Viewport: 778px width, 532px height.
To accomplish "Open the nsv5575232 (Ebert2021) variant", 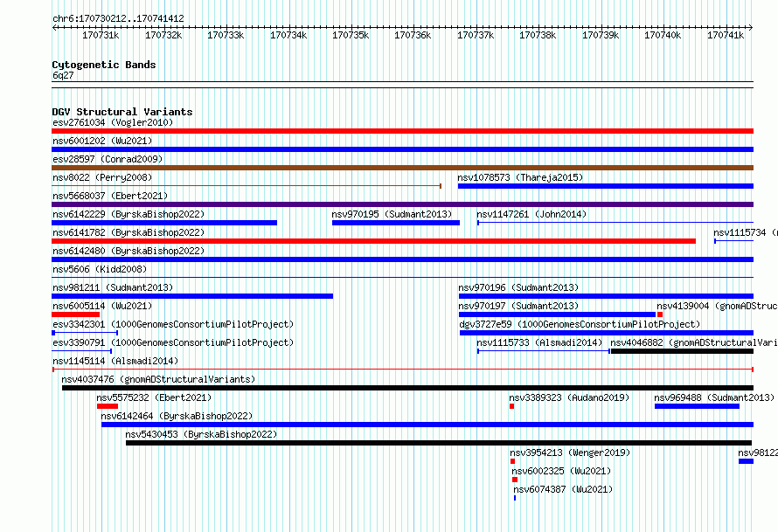I will (154, 397).
